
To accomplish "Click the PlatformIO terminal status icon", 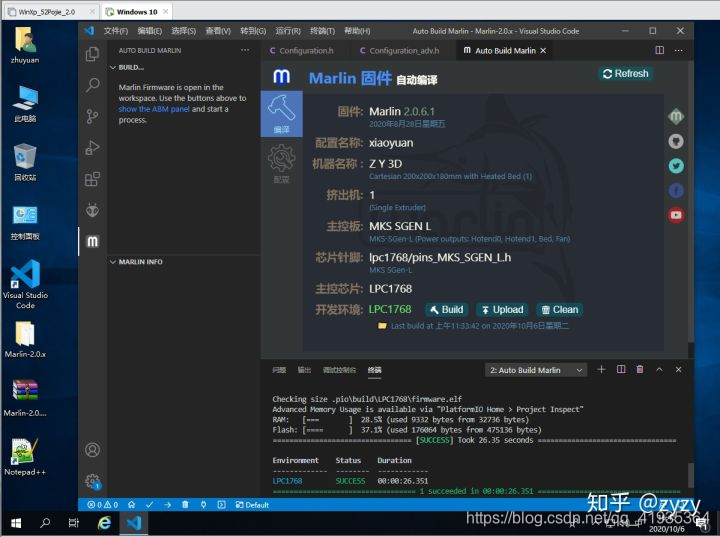I will 221,504.
